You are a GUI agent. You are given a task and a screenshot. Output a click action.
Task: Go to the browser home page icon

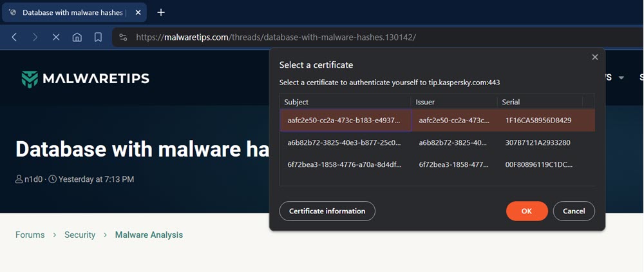[x=77, y=37]
